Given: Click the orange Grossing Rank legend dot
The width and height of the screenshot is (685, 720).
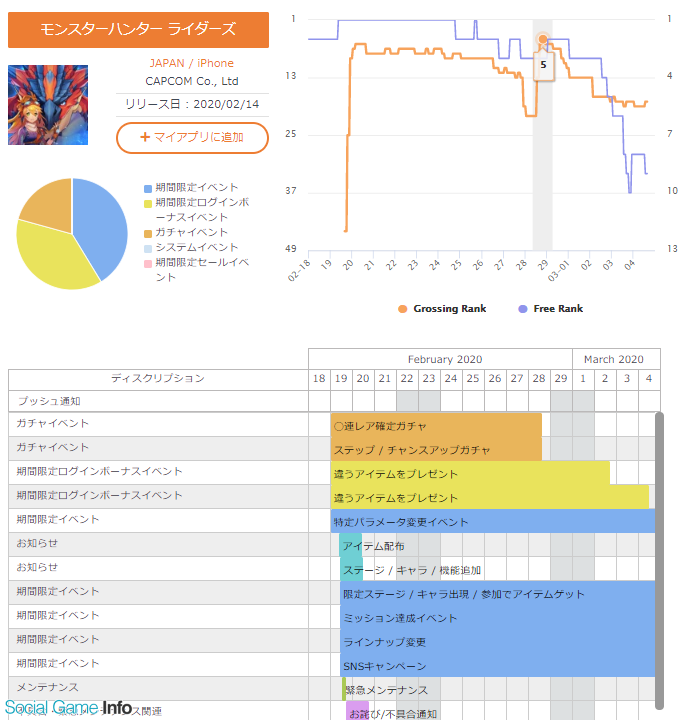Looking at the screenshot, I should (403, 309).
